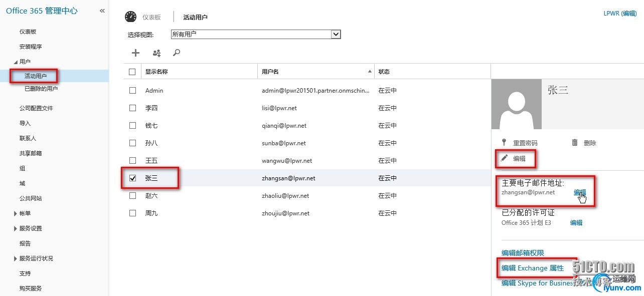Image resolution: width=644 pixels, height=296 pixels.
Task: Click the Office 365 管理中心 title
Action: 42,11
